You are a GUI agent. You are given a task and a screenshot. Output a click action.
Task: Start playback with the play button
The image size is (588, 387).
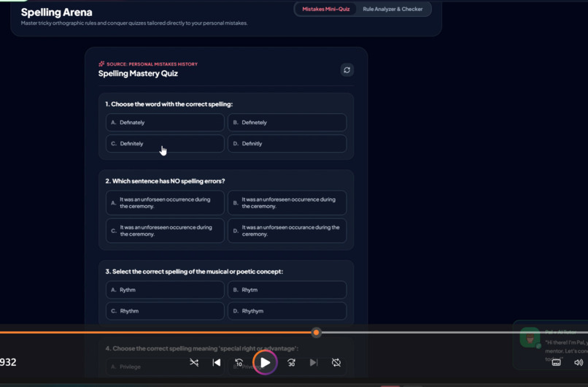(265, 363)
